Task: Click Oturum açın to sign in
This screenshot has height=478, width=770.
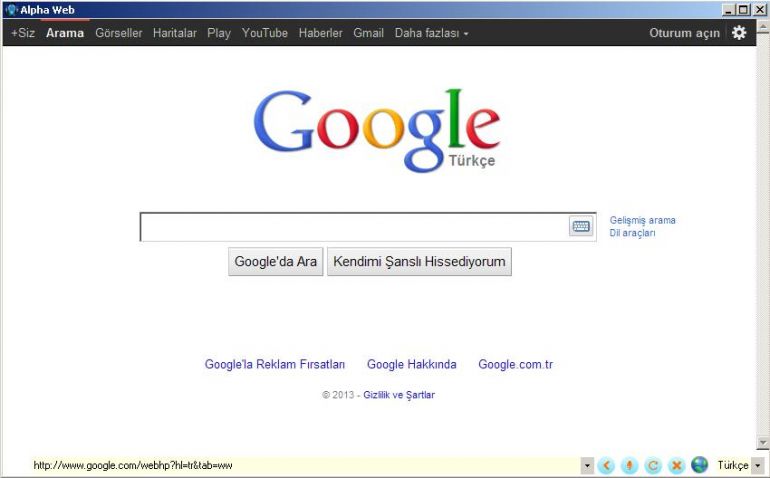Action: 684,33
